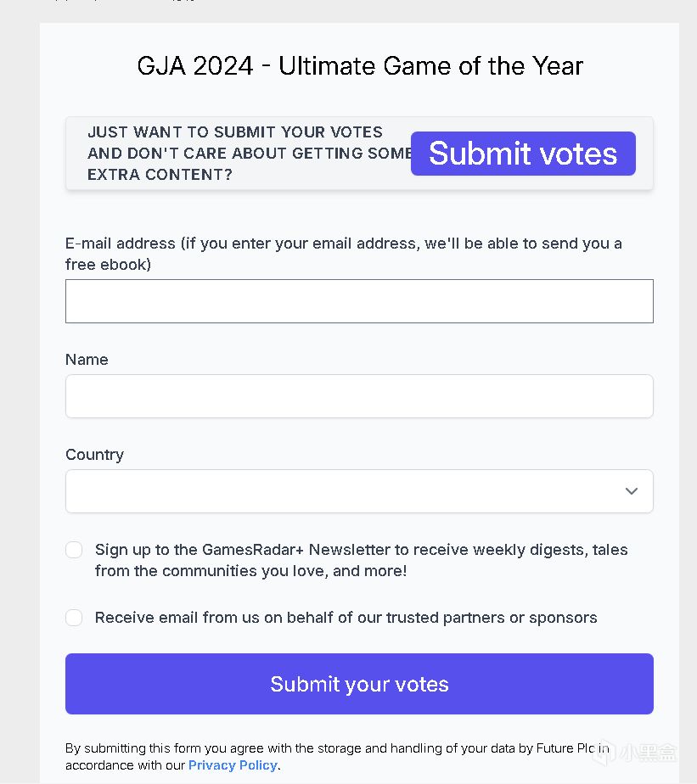Click the small 'Submit votes' banner button
Image resolution: width=697 pixels, height=784 pixels.
[x=523, y=154]
